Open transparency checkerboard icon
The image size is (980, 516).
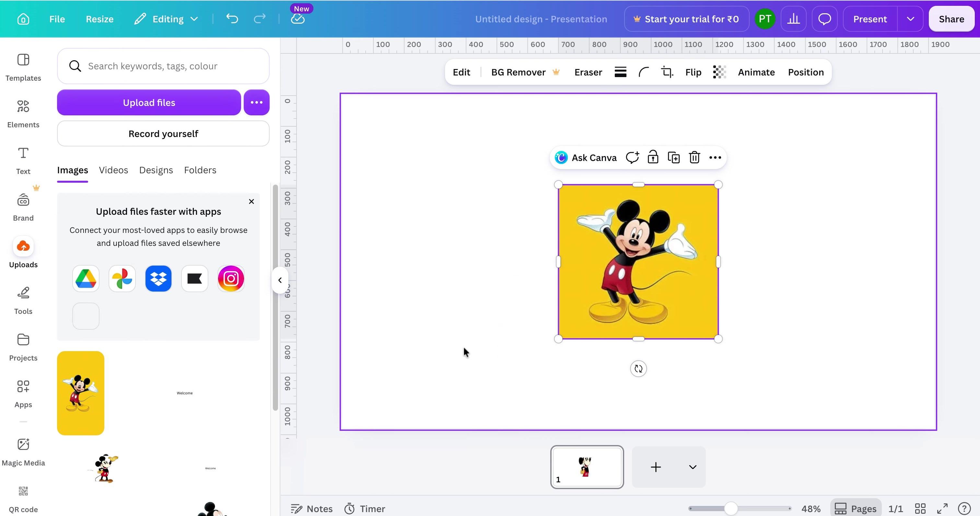coord(719,72)
